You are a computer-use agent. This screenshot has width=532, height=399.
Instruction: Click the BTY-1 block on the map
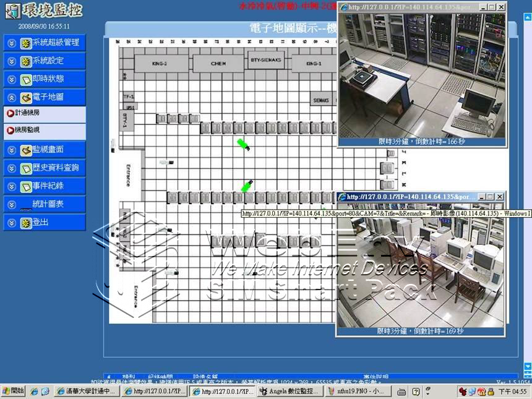pyautogui.click(x=127, y=121)
